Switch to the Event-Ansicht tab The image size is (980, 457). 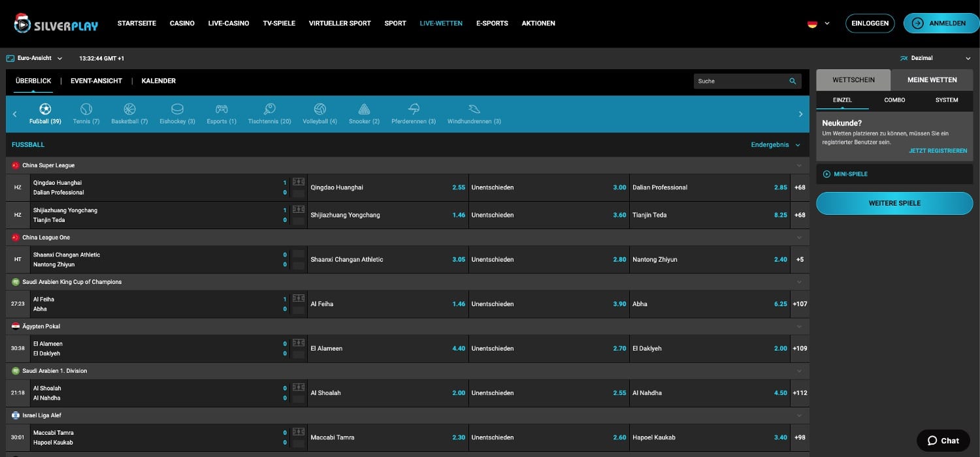pos(97,81)
